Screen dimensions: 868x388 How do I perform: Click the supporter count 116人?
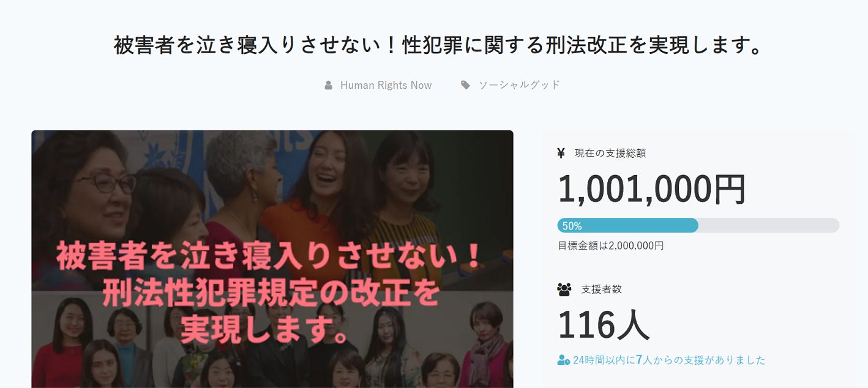603,325
